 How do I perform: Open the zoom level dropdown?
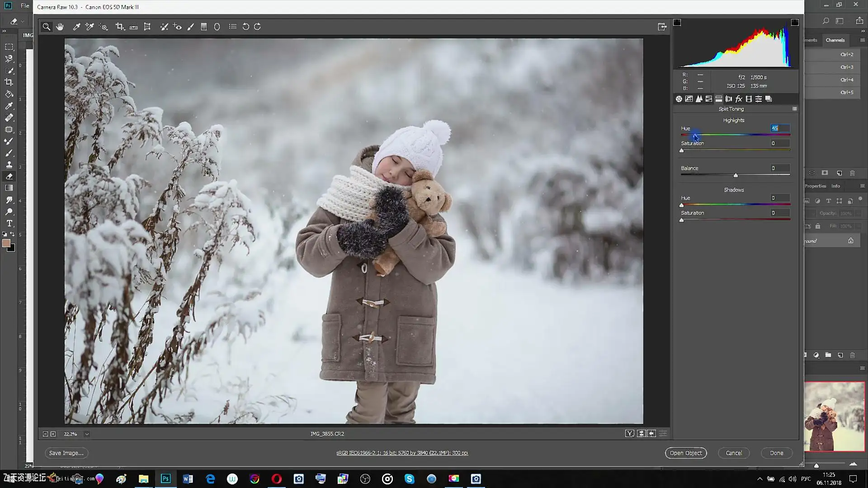click(87, 434)
